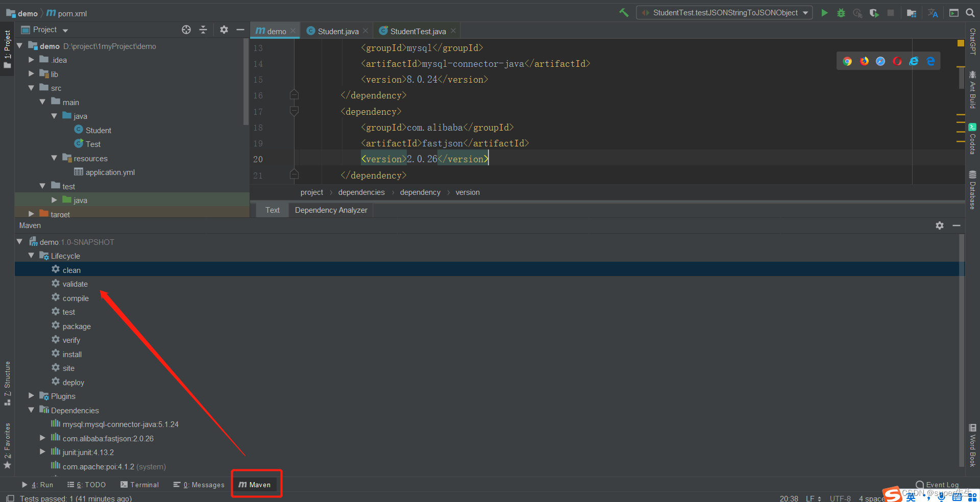Open pom.xml in Edge browser icon
Viewport: 980px width, 502px height.
pos(930,61)
